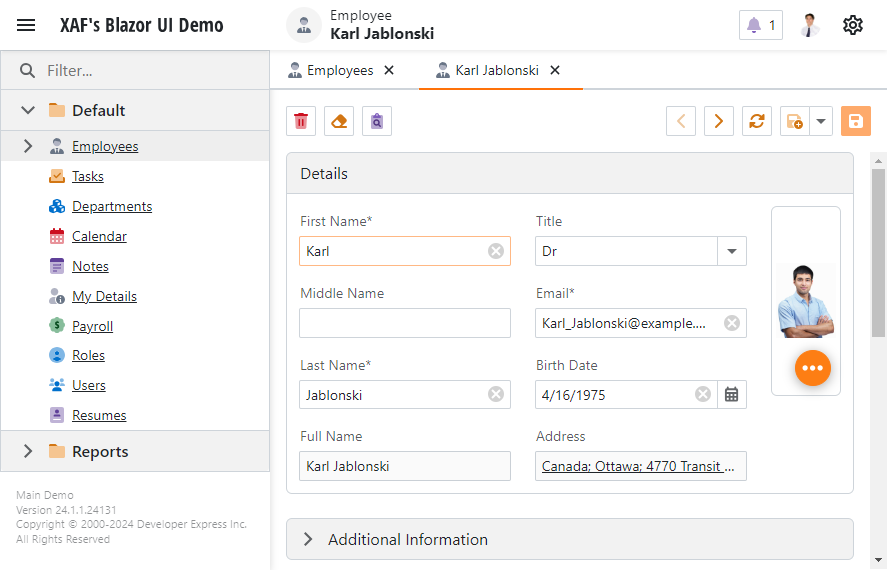Open the Notes navigation link
The width and height of the screenshot is (887, 570).
pos(90,266)
